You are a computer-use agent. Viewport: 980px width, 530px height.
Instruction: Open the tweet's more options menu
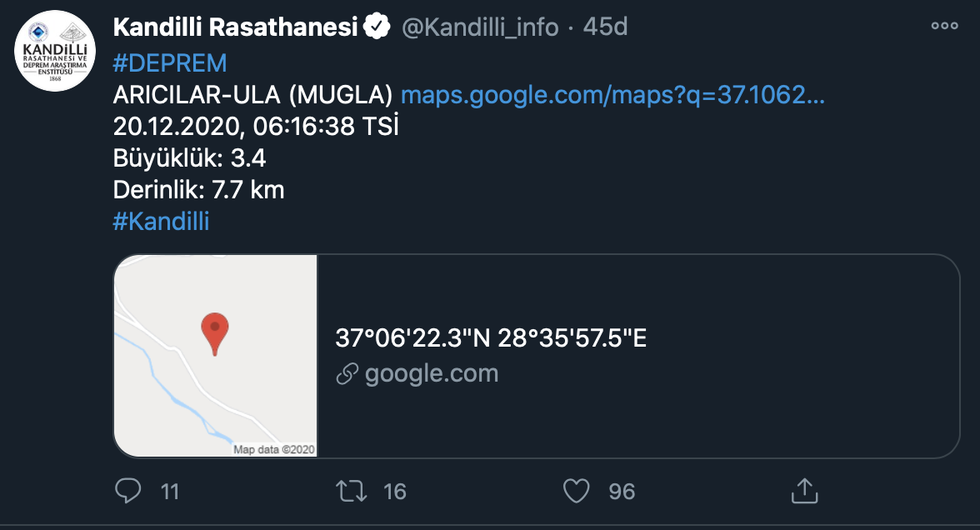(944, 26)
